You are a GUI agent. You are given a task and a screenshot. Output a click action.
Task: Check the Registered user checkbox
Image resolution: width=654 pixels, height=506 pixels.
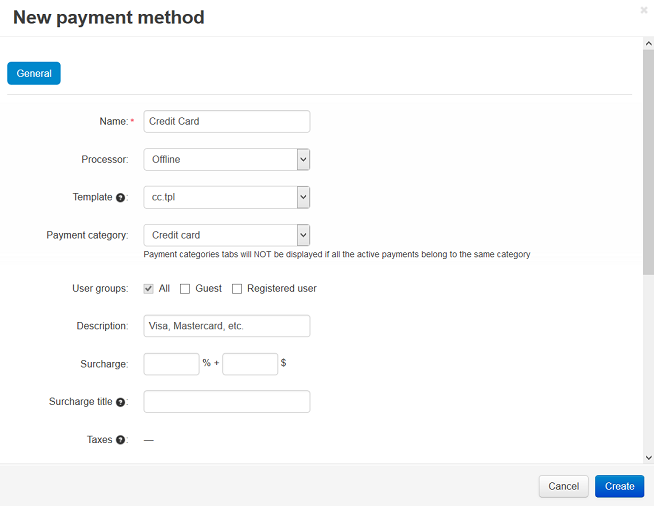tap(236, 289)
